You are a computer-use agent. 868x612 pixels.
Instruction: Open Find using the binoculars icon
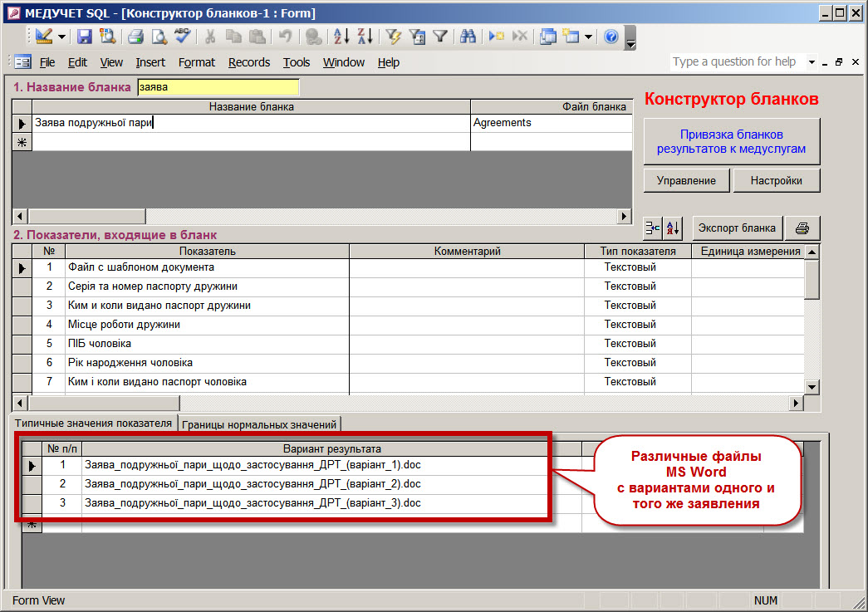(x=468, y=37)
